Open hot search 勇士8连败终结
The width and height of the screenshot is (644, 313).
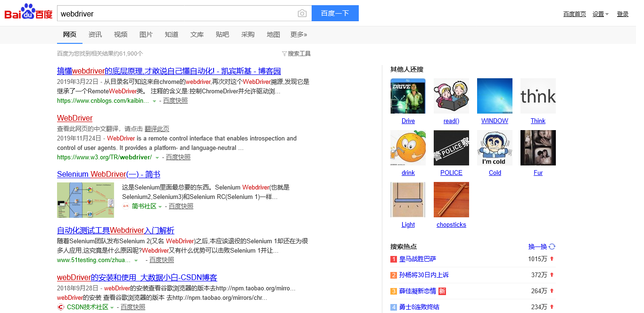(x=419, y=307)
